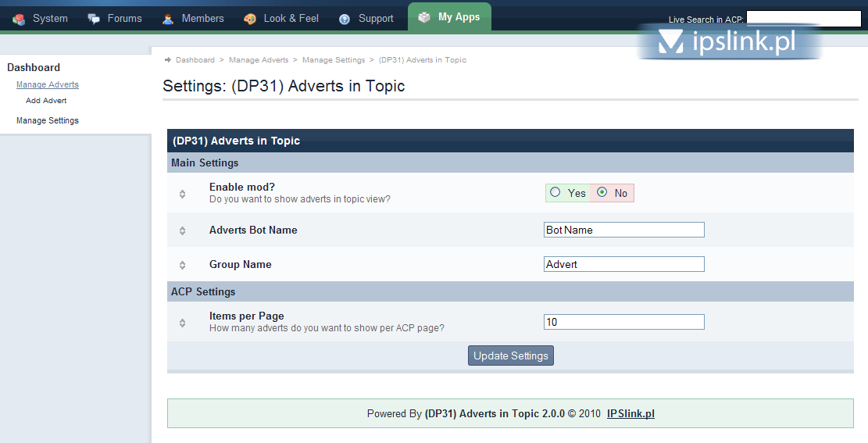The height and width of the screenshot is (443, 868).
Task: Click the My Apps box icon
Action: [x=424, y=17]
